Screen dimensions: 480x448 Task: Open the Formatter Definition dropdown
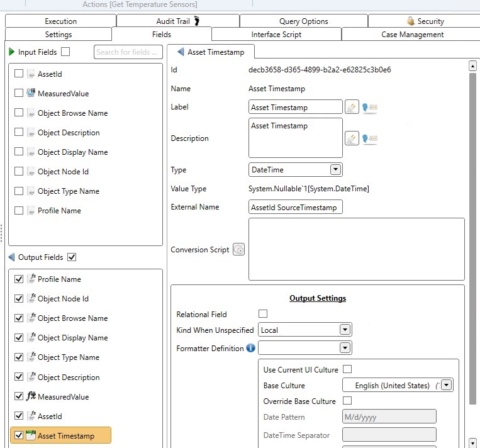[x=345, y=348]
